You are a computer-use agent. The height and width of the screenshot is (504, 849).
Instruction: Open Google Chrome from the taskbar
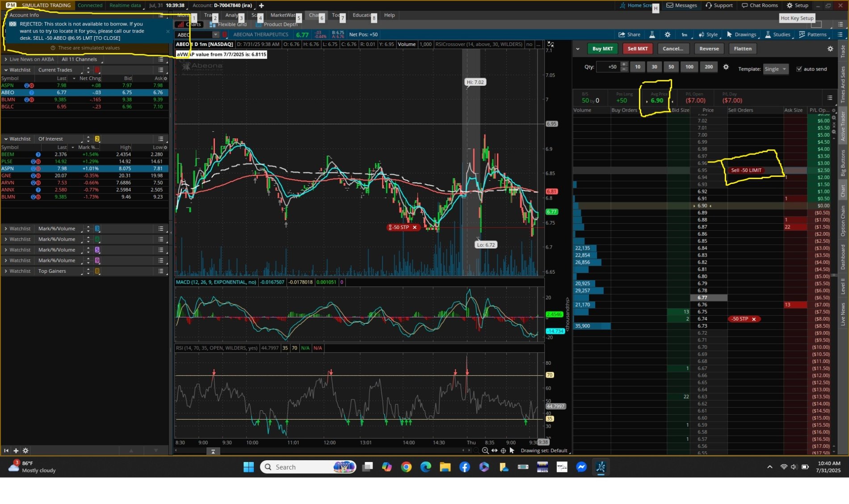click(x=406, y=467)
